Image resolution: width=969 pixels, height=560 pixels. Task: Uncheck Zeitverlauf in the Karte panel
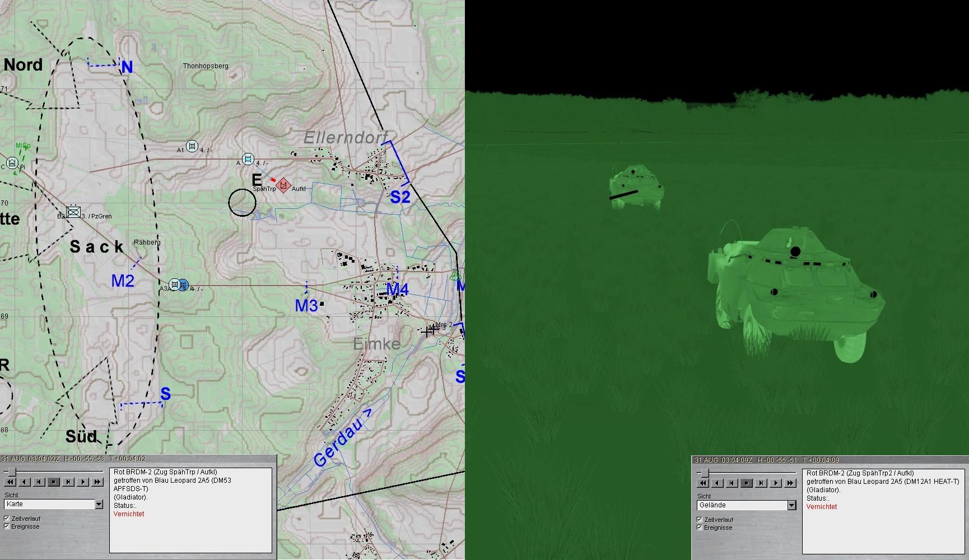(7, 519)
